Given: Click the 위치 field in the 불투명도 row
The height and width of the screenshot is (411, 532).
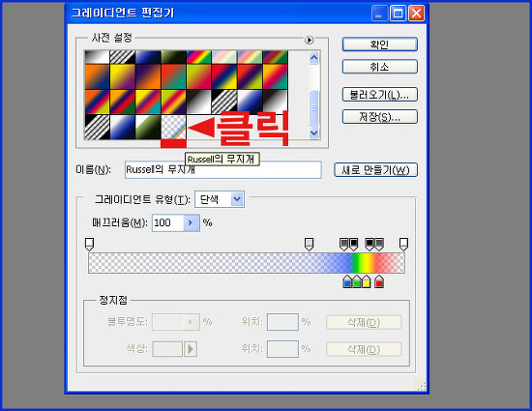Looking at the screenshot, I should tap(282, 322).
